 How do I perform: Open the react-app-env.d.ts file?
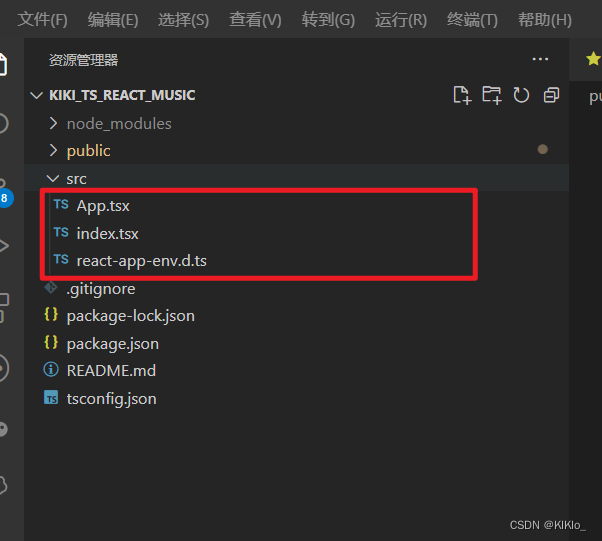[x=142, y=261]
